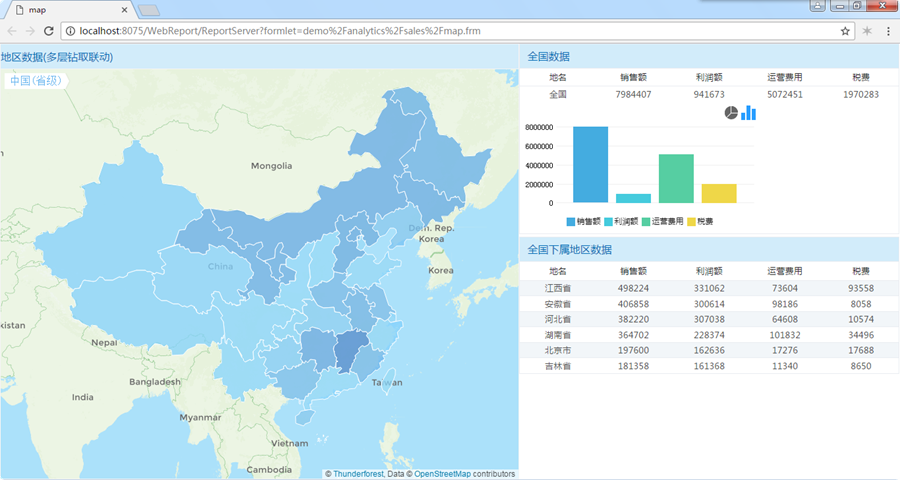Image resolution: width=900 pixels, height=480 pixels.
Task: Open the OpenStreetMap attribution link
Action: pyautogui.click(x=443, y=474)
